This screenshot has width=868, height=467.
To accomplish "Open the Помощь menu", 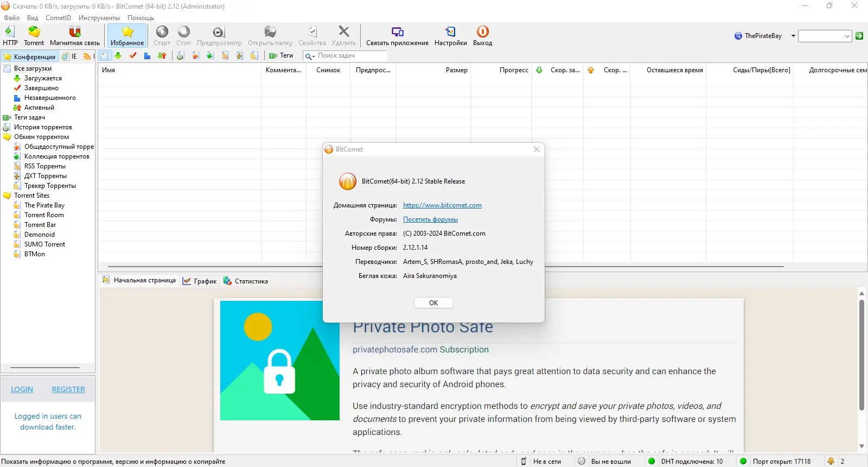I will click(141, 18).
